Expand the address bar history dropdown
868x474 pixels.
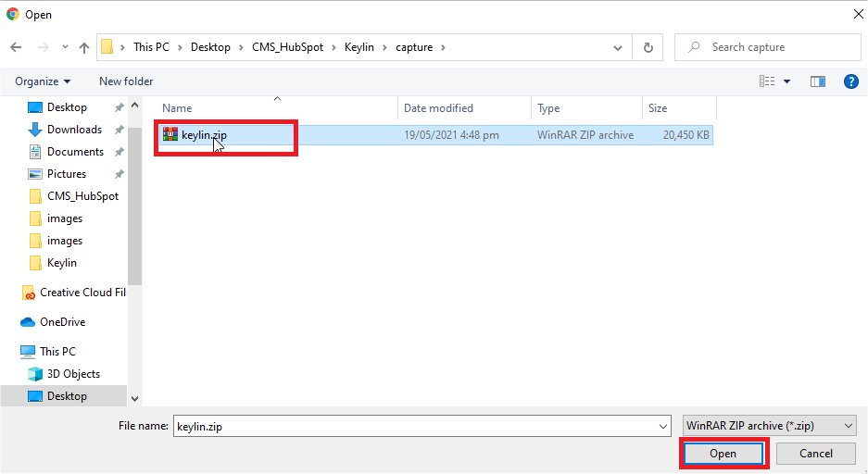pos(618,47)
